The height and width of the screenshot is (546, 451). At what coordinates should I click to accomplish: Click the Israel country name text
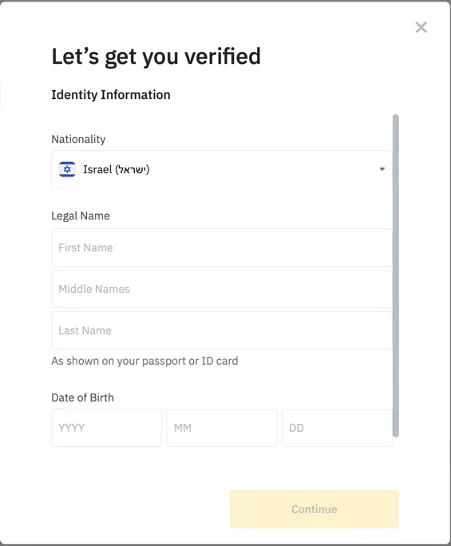click(x=98, y=169)
